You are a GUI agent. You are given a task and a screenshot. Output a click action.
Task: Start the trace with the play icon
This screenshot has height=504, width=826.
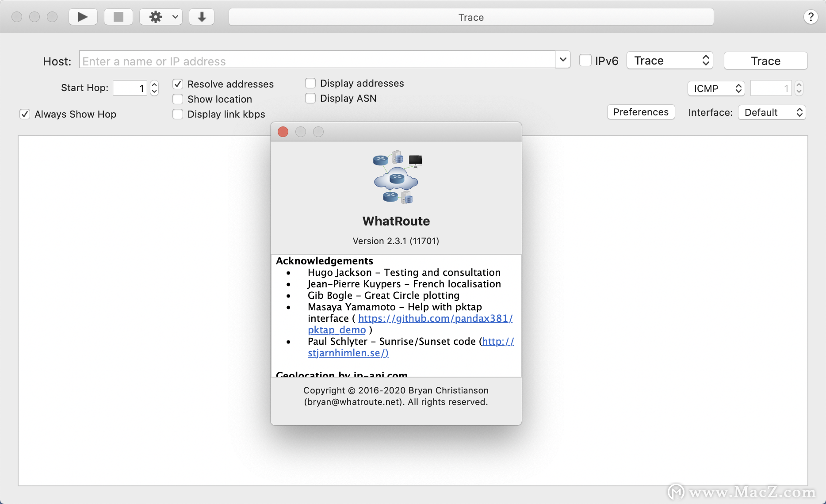[83, 17]
